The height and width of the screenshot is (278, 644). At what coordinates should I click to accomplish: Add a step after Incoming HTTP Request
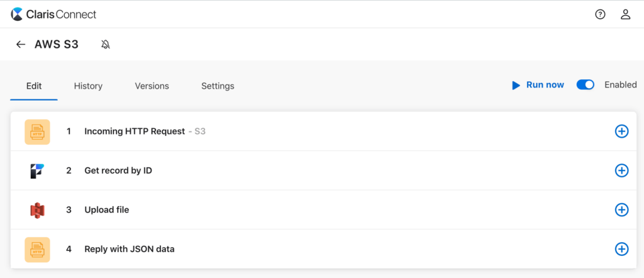coord(621,131)
